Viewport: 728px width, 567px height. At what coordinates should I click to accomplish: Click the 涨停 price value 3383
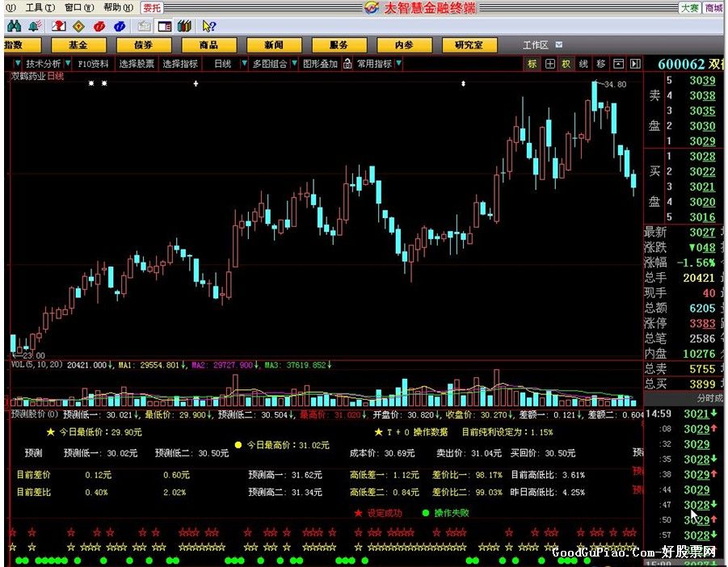[702, 323]
